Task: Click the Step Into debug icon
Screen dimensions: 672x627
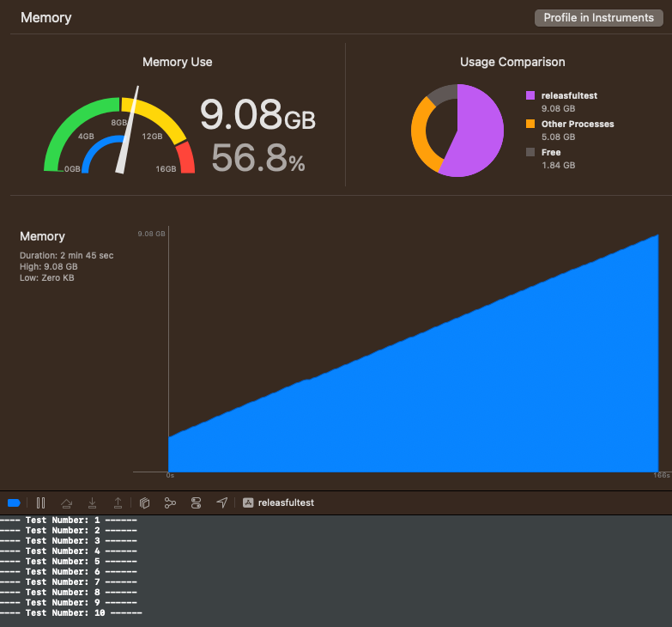Action: pos(92,502)
